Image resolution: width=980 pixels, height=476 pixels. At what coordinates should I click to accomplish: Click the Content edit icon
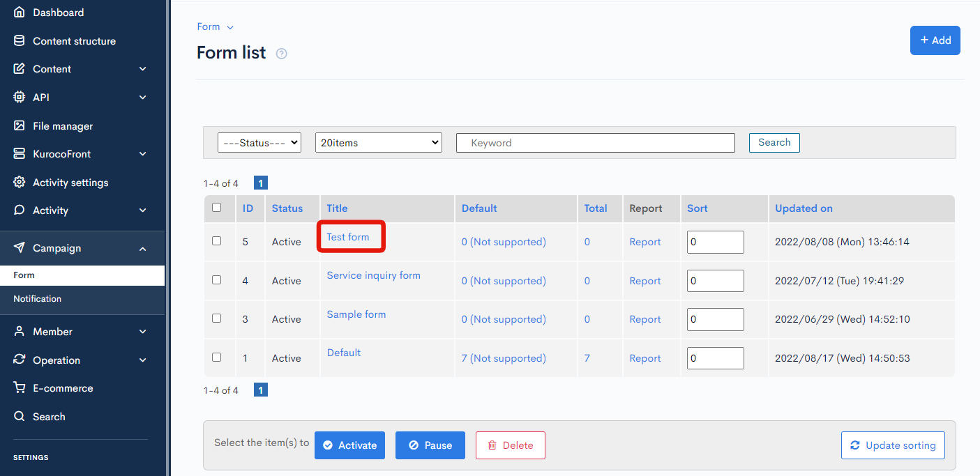(20, 69)
